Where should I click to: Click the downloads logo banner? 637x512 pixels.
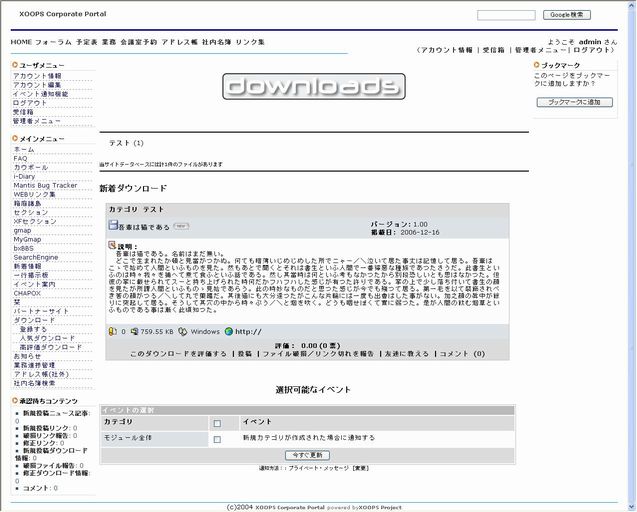(x=313, y=87)
